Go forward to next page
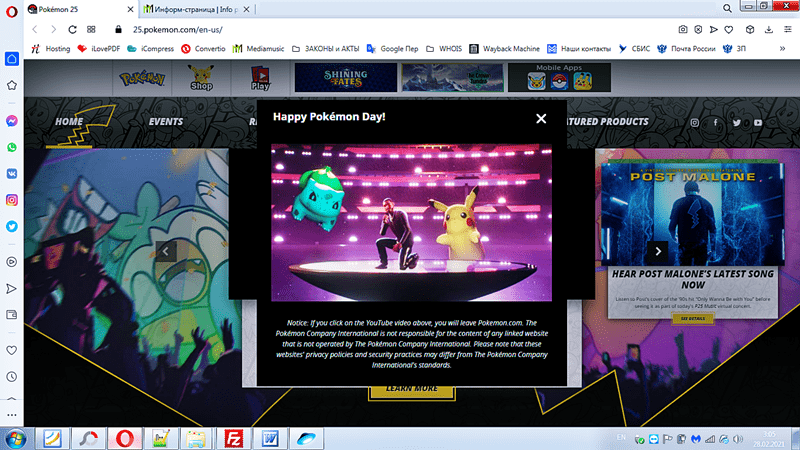The image size is (800, 450). tap(53, 30)
